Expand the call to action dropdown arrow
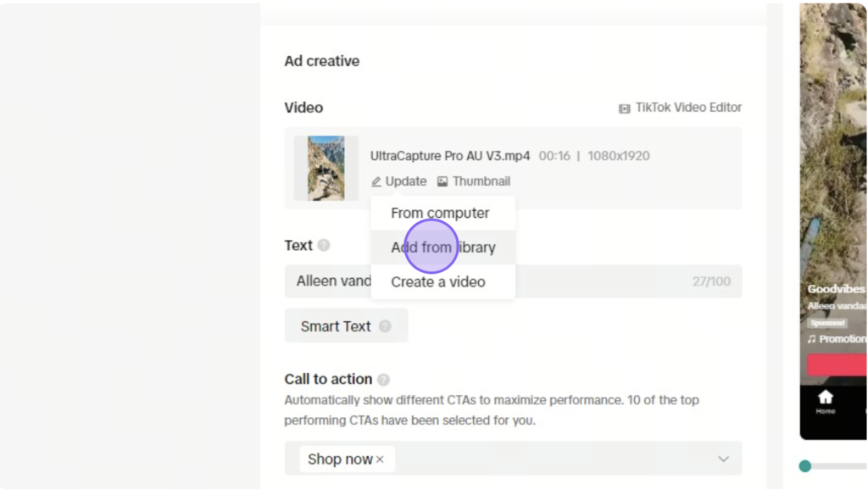The height and width of the screenshot is (495, 868). 724,459
